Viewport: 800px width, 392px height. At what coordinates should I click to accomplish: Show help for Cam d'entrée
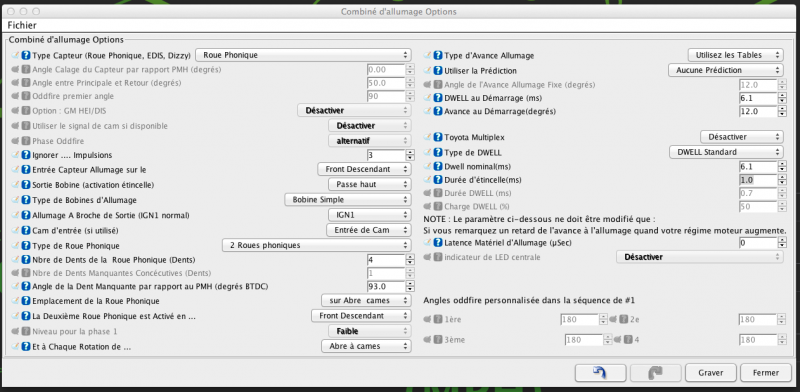[27, 230]
